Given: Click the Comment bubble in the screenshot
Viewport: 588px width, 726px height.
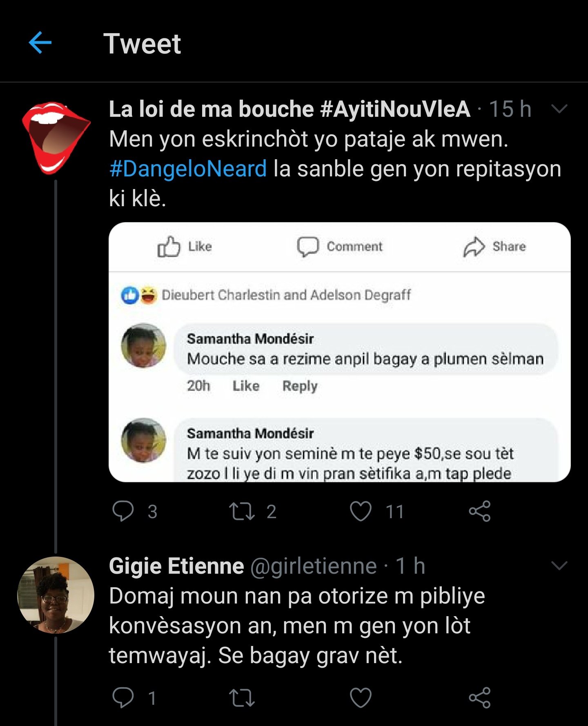Looking at the screenshot, I should point(308,247).
